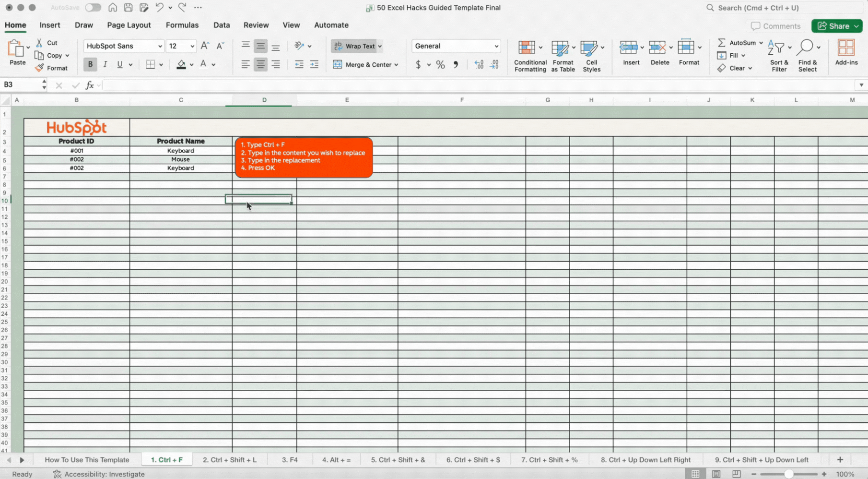Toggle the AutoSave switch
Viewport: 868px width, 479px height.
93,8
